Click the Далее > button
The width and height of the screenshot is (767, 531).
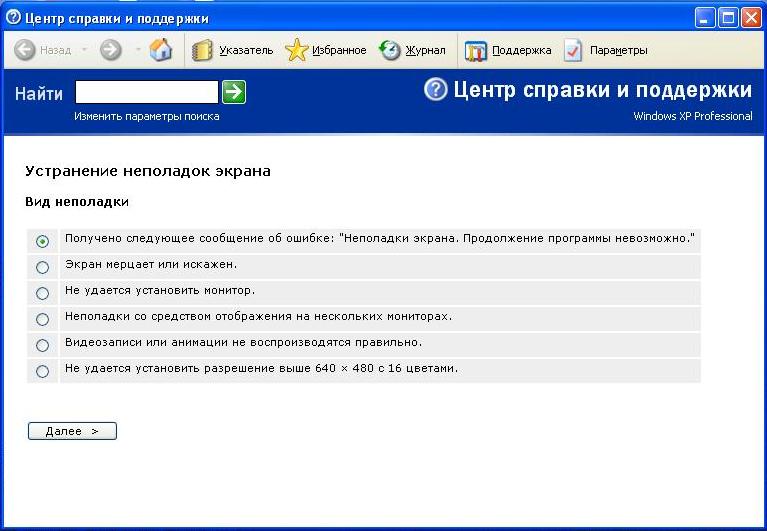pos(72,431)
